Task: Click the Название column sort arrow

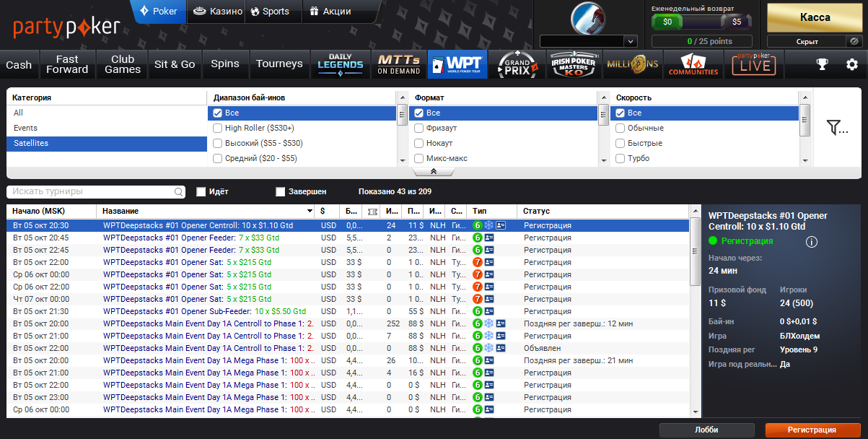Action: [310, 212]
